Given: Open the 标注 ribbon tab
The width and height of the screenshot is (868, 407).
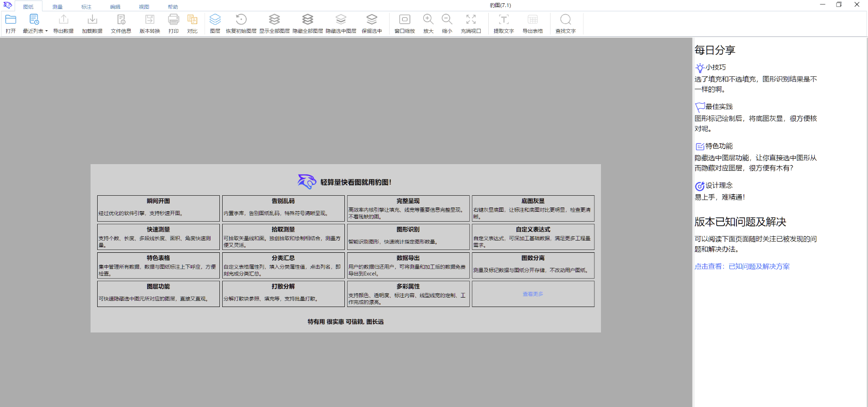Looking at the screenshot, I should pyautogui.click(x=86, y=7).
